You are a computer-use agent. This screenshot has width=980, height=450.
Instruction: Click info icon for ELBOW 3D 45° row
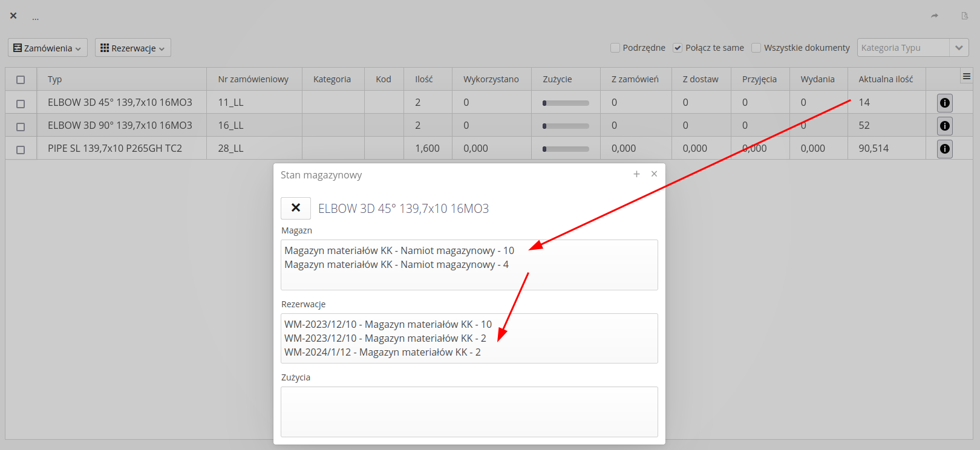944,103
